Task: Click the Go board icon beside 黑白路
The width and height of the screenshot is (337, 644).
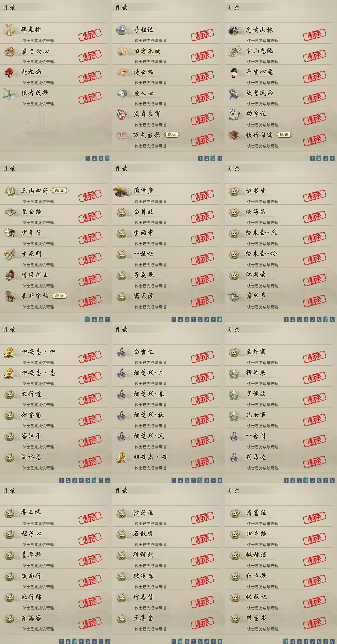Action: click(9, 212)
